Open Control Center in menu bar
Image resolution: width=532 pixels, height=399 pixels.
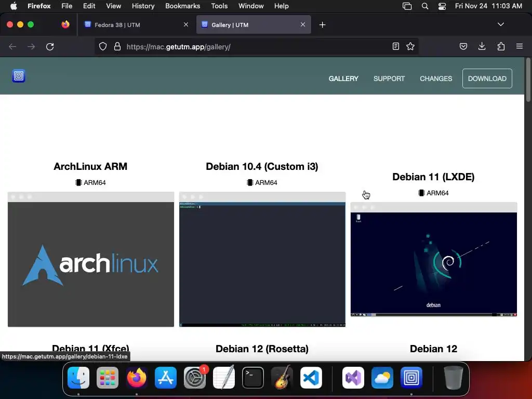coord(442,6)
